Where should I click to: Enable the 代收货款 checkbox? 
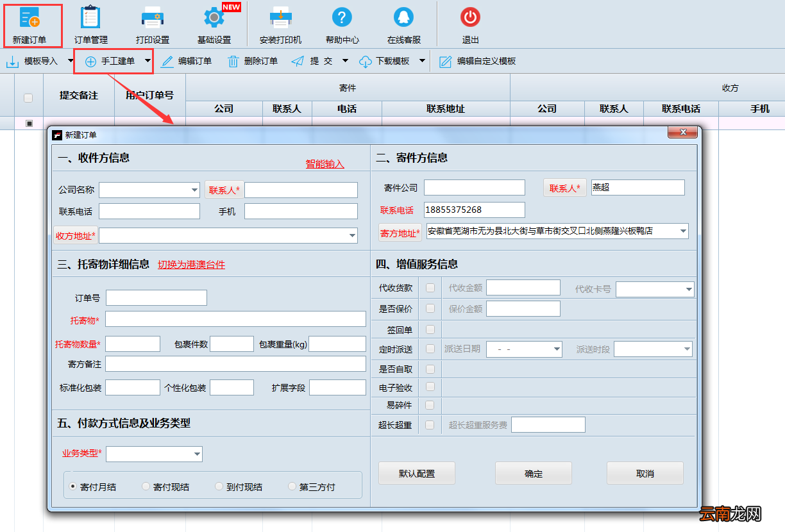(430, 288)
